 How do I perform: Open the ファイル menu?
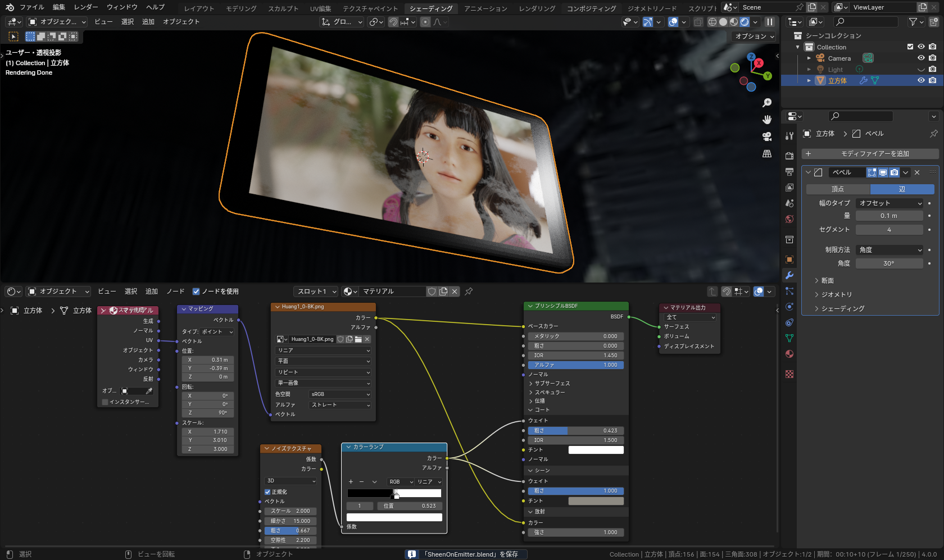(x=32, y=7)
